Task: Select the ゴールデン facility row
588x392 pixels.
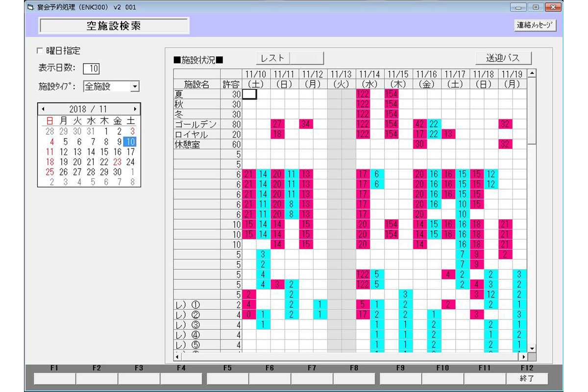Action: pyautogui.click(x=196, y=124)
